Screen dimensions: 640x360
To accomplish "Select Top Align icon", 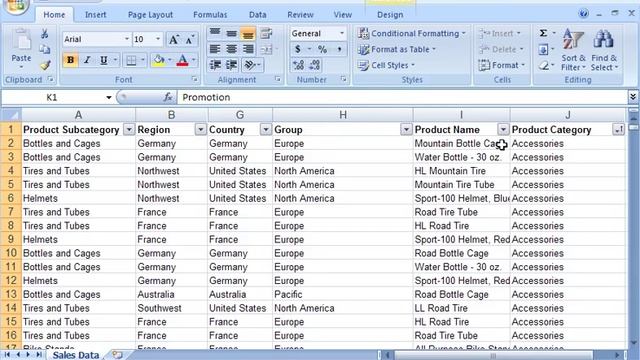I will tap(215, 33).
